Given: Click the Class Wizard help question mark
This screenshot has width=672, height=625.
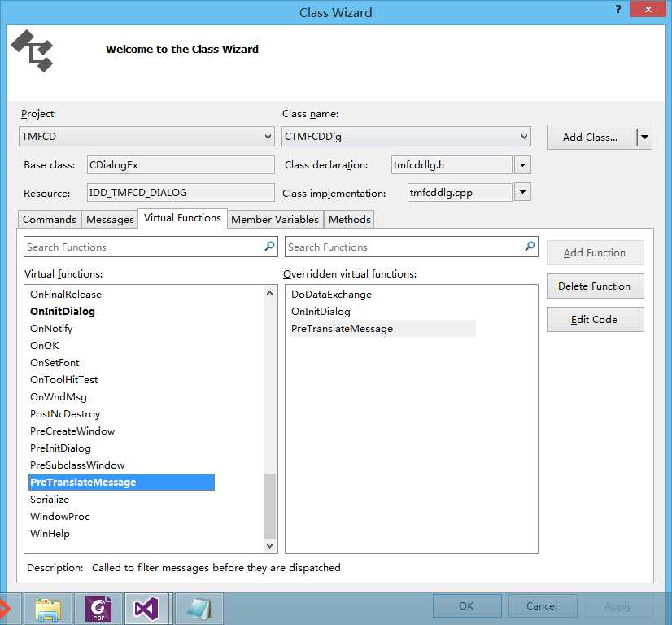Looking at the screenshot, I should tap(618, 9).
